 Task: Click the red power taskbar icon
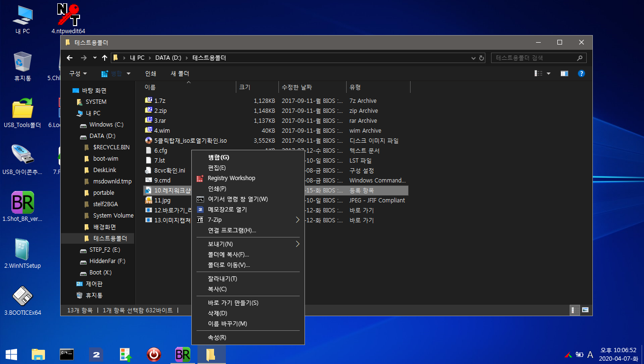[x=153, y=354]
